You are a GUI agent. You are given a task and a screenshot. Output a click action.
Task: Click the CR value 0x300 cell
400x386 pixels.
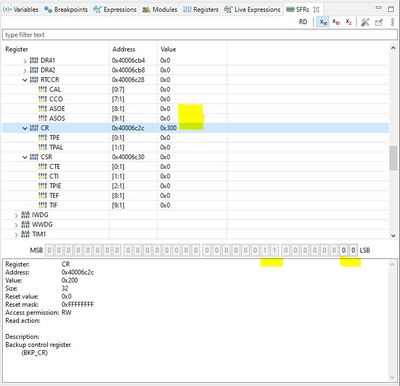click(168, 128)
